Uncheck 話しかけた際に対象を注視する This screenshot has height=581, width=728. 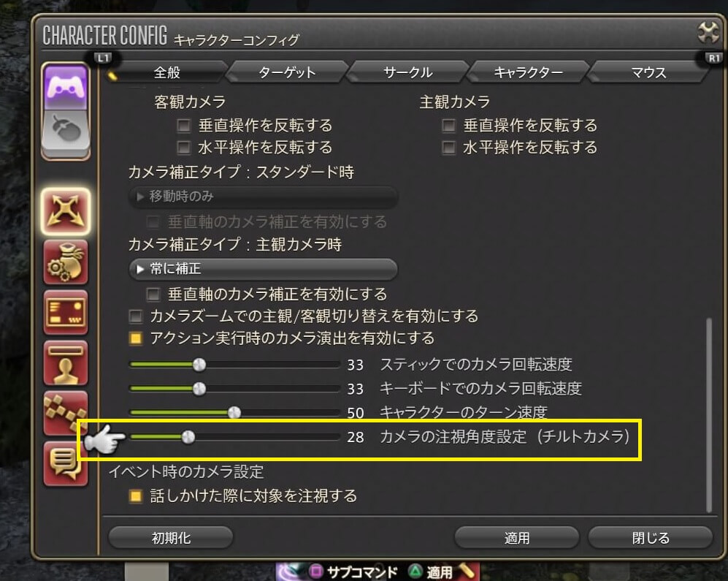click(x=136, y=496)
